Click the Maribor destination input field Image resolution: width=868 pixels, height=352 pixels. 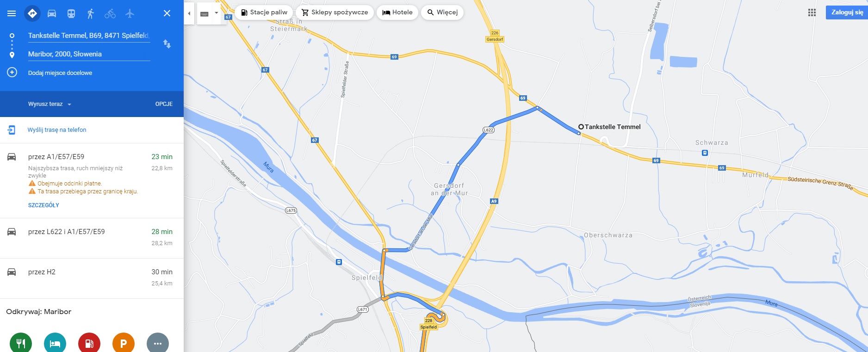point(89,54)
